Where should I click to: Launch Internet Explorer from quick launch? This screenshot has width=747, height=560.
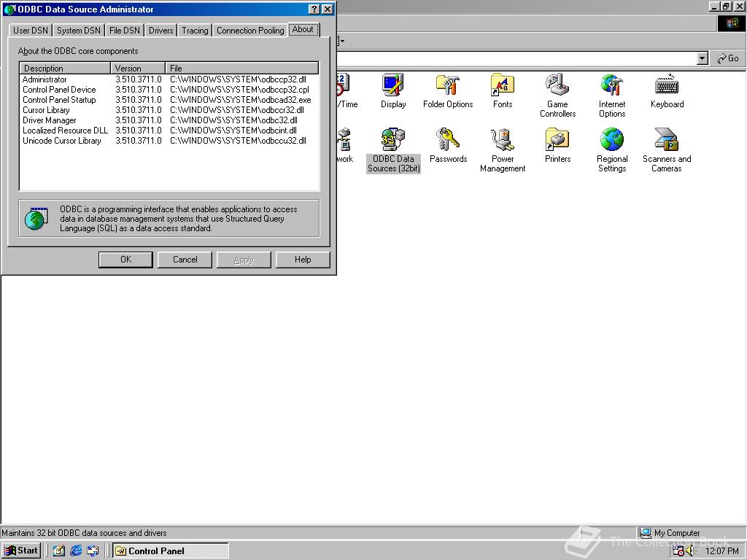point(76,551)
